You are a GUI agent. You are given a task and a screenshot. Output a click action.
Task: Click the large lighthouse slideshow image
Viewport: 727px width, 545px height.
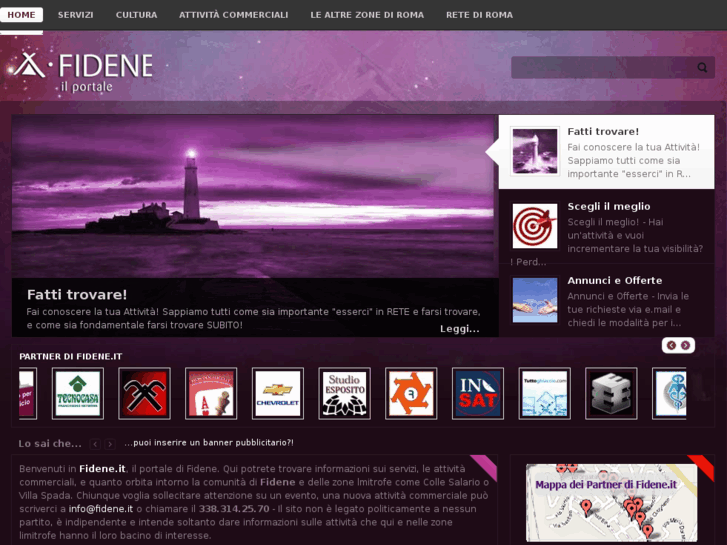click(x=254, y=196)
